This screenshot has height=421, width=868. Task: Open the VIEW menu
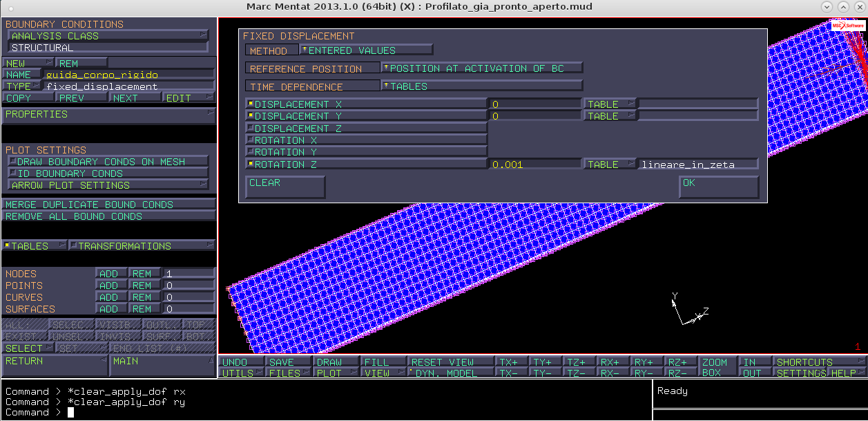tap(384, 373)
